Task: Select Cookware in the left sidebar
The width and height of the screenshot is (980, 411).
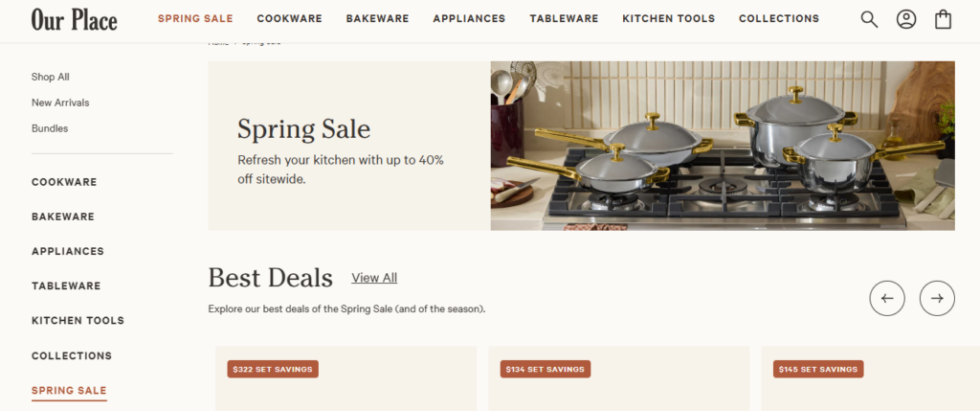Action: (x=64, y=182)
